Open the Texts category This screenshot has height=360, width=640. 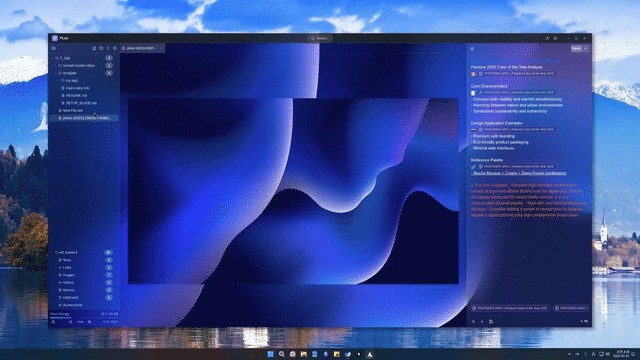click(67, 260)
